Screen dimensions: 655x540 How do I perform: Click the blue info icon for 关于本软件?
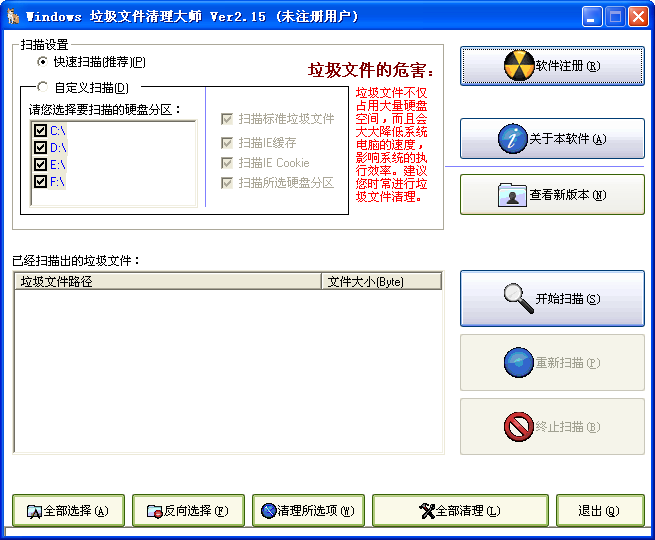512,139
